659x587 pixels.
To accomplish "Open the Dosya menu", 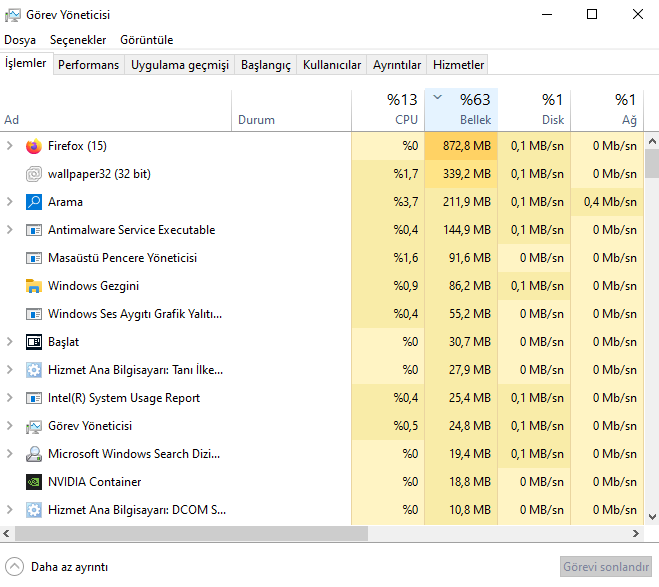I will [x=20, y=40].
